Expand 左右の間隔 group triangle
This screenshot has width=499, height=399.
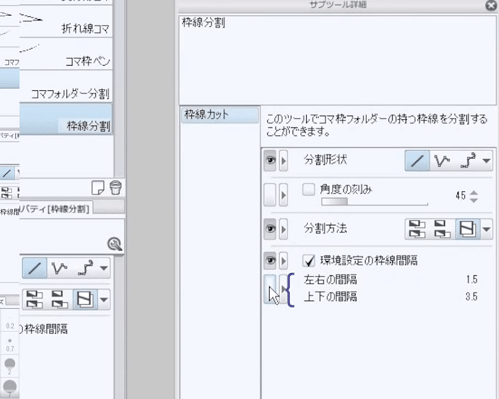[283, 289]
